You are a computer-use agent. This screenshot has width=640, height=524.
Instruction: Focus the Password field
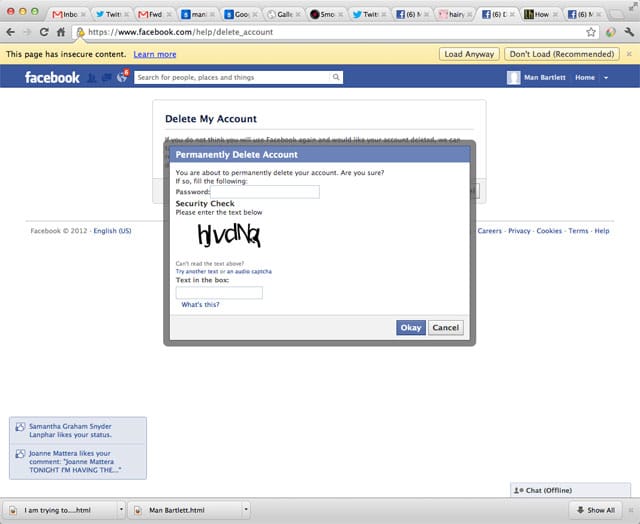(264, 192)
